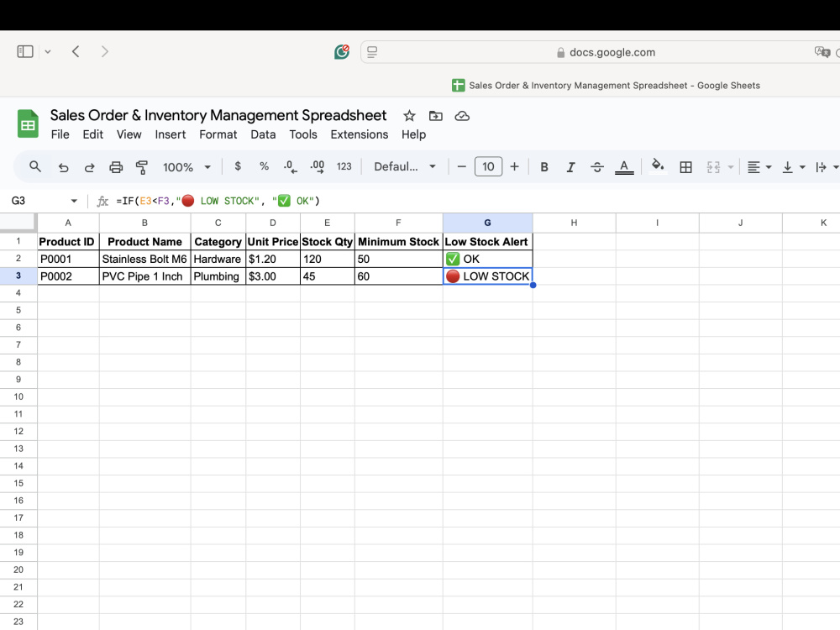
Task: Click the docs.google.com address field
Action: 606,52
